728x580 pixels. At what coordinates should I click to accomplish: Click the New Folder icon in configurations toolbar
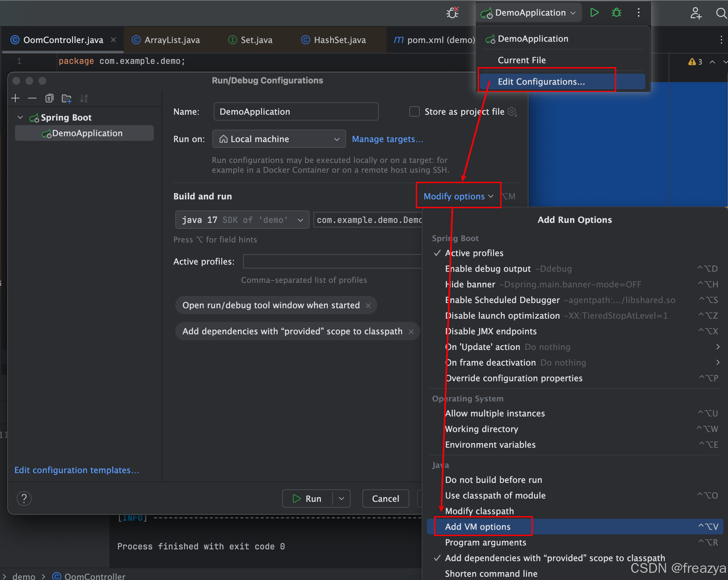(x=66, y=98)
